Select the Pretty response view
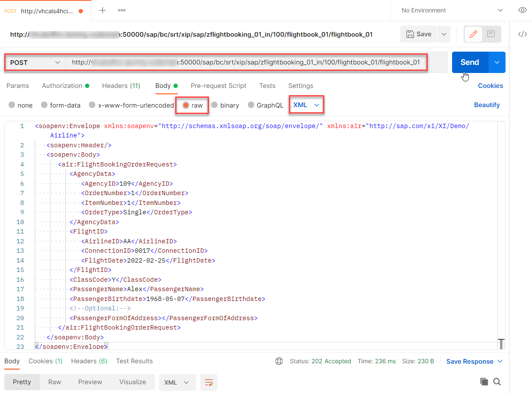 click(22, 382)
